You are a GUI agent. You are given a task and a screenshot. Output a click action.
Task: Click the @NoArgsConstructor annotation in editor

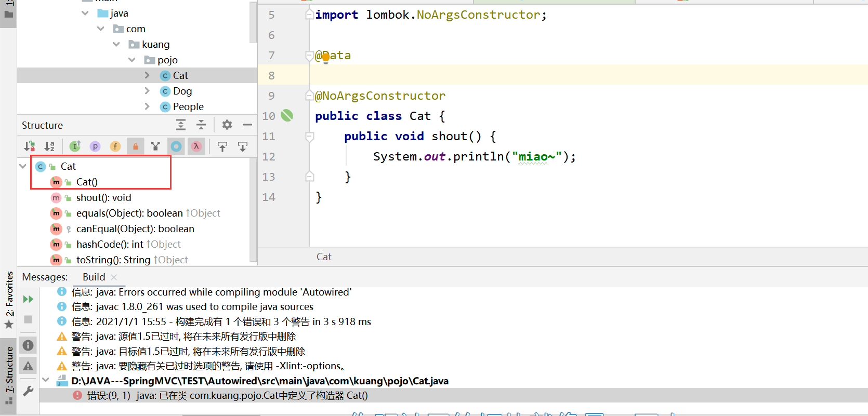pyautogui.click(x=380, y=96)
